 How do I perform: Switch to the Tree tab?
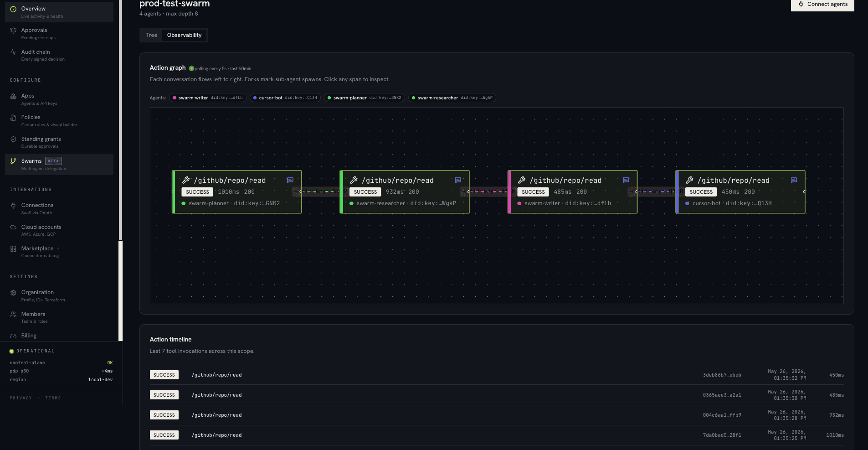click(151, 35)
